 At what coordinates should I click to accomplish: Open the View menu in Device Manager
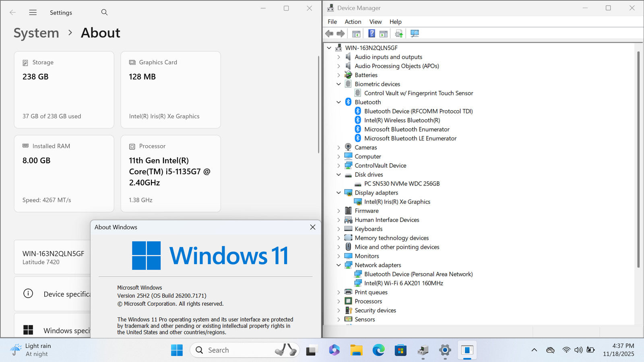375,22
